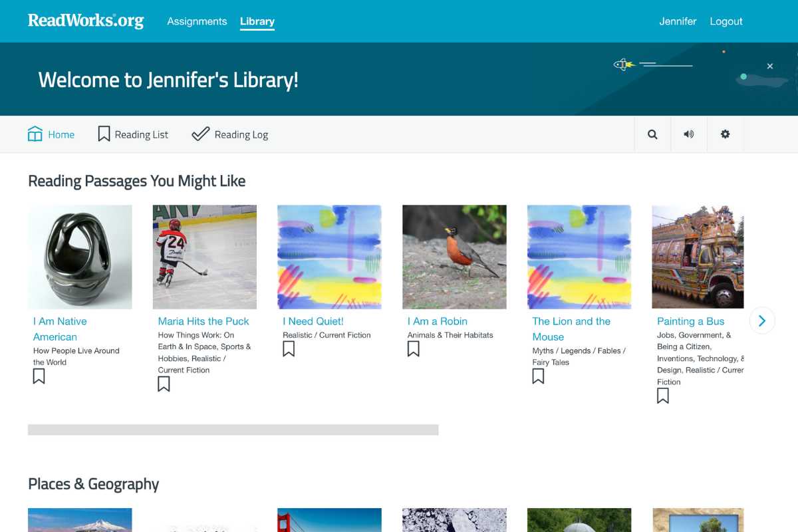Open settings gear icon in toolbar
The height and width of the screenshot is (532, 798).
click(x=725, y=134)
